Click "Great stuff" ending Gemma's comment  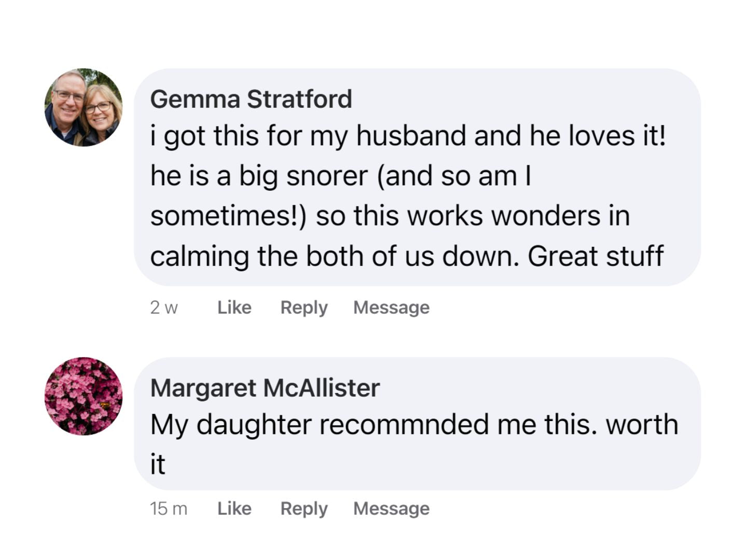tap(596, 256)
